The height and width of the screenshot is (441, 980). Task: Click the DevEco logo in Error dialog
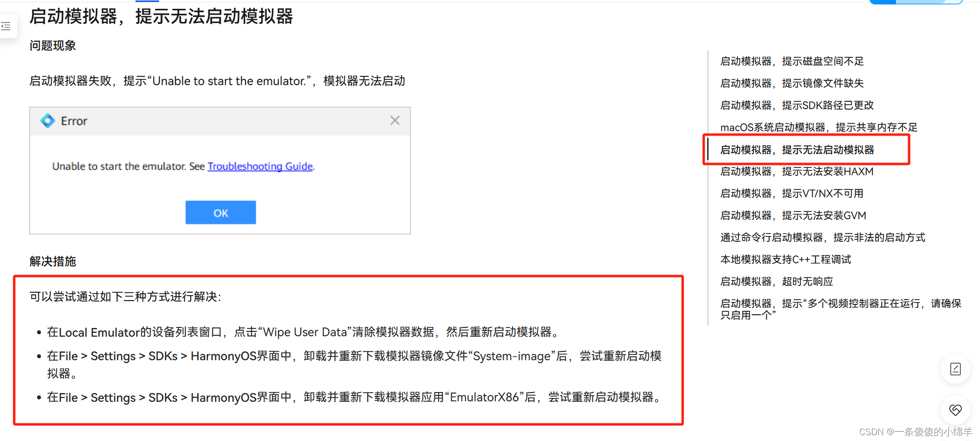tap(47, 120)
